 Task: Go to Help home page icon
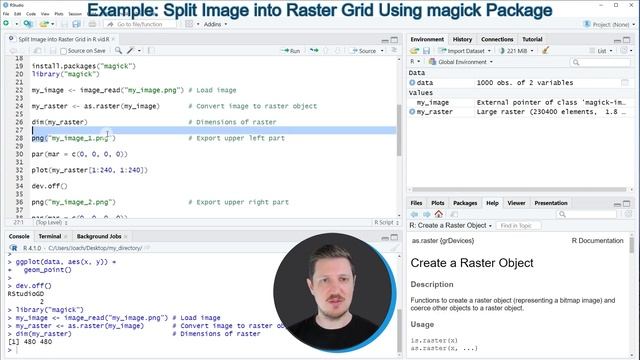click(439, 214)
